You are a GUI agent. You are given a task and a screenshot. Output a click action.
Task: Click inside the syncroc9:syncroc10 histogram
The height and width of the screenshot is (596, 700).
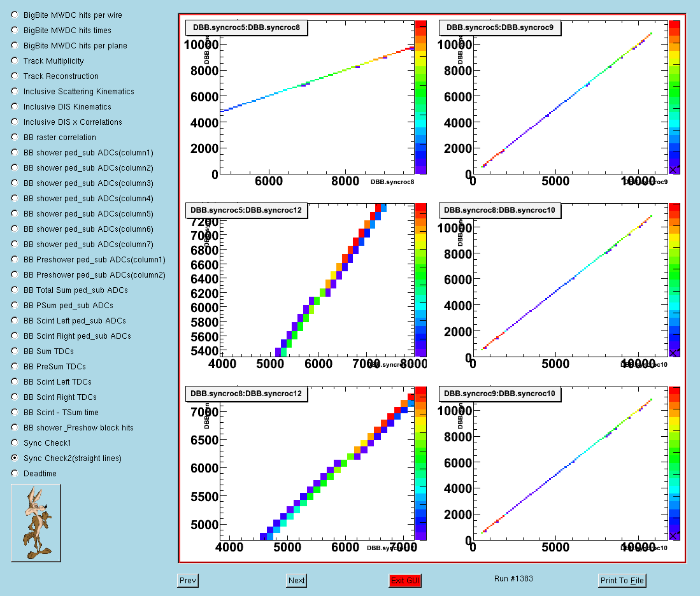(x=570, y=464)
